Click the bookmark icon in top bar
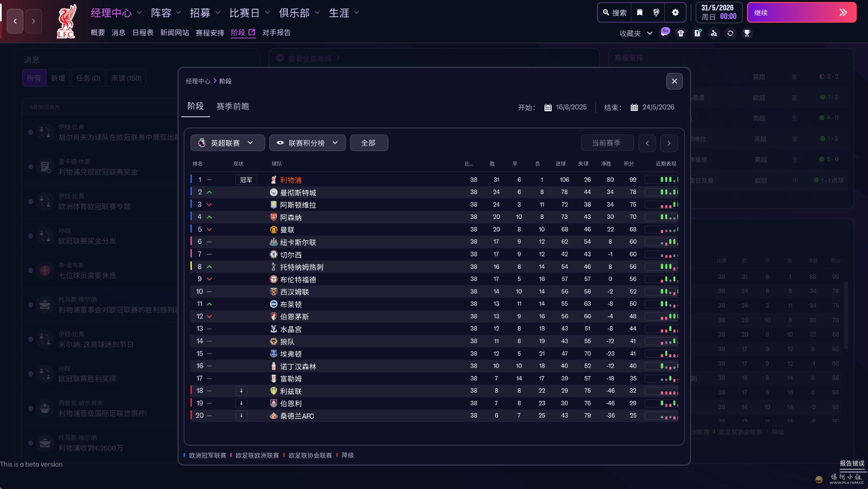 pos(640,13)
